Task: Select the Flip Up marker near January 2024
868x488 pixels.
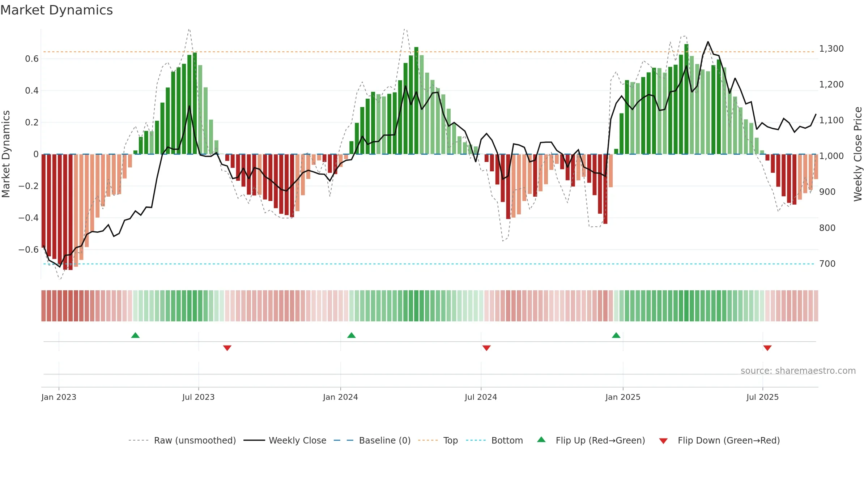Action: (x=352, y=335)
